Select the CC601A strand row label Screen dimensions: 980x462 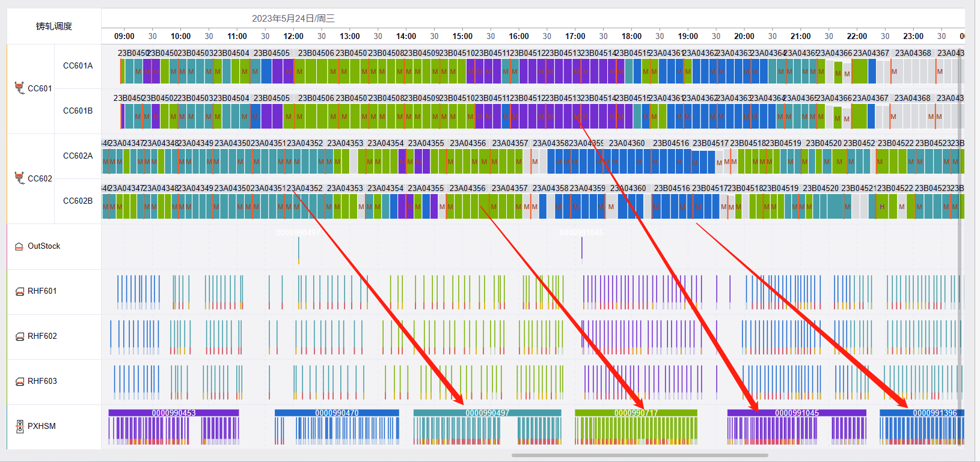[78, 65]
